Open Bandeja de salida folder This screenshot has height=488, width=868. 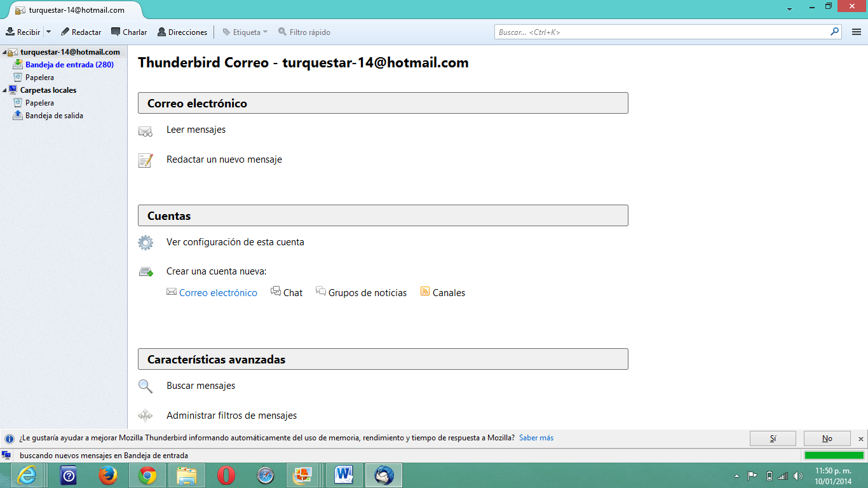(54, 116)
